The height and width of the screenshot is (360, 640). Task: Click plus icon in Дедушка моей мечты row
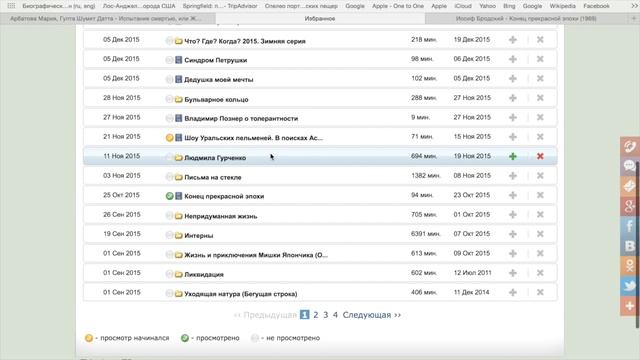click(513, 78)
